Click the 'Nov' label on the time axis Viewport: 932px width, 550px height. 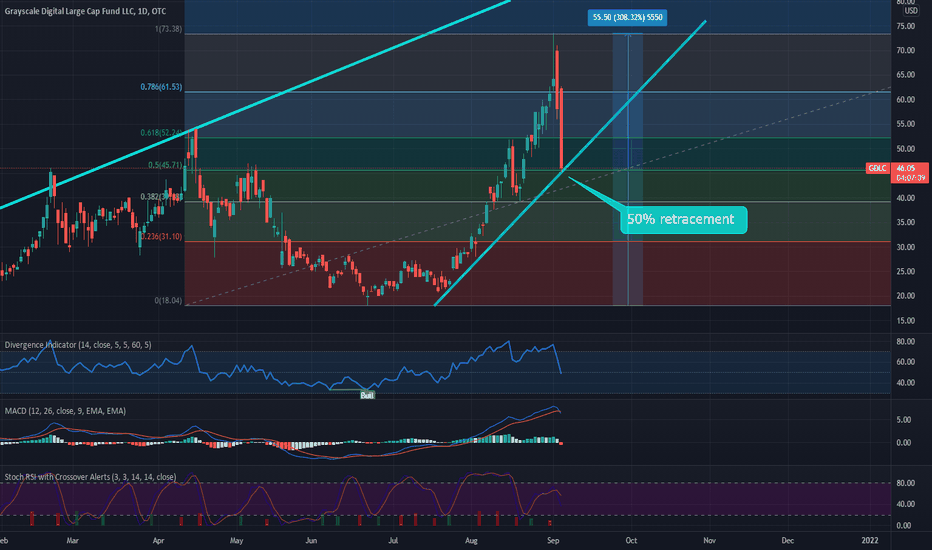tap(709, 540)
